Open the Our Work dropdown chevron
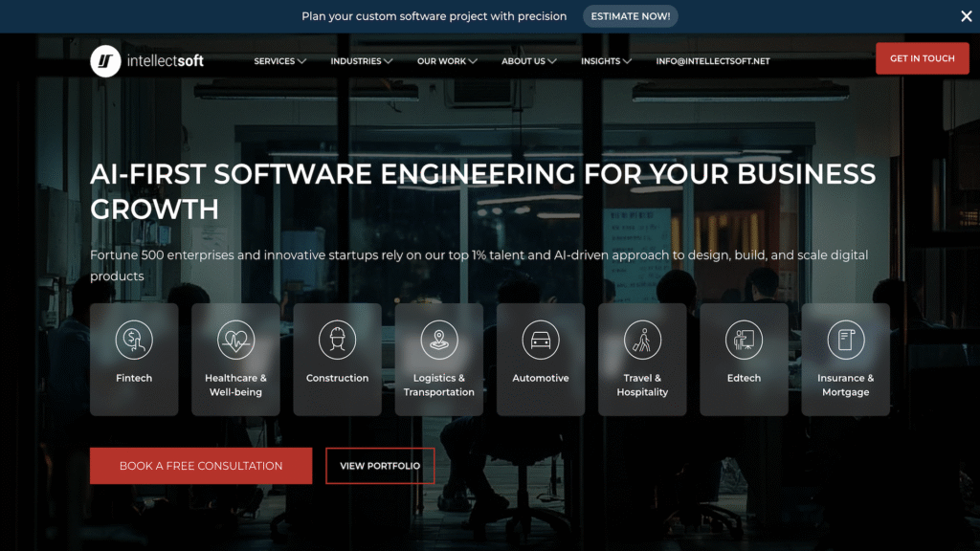Screen dimensions: 980x551 473,61
